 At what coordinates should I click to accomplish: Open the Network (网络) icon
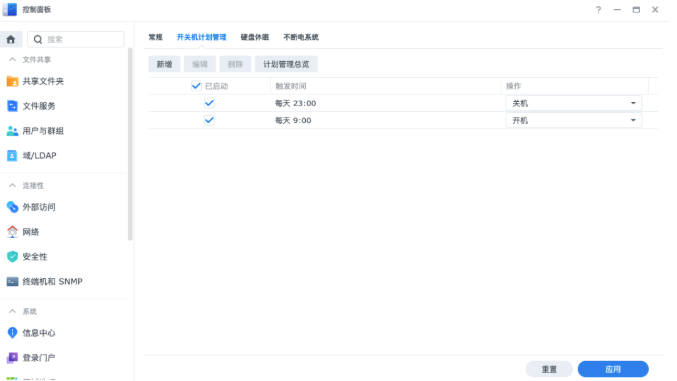click(x=12, y=232)
